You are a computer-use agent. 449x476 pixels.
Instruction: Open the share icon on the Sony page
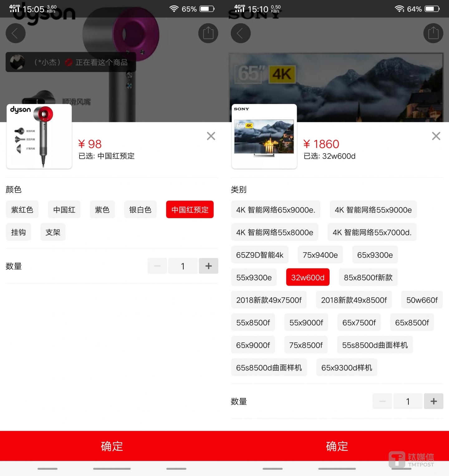tap(433, 33)
